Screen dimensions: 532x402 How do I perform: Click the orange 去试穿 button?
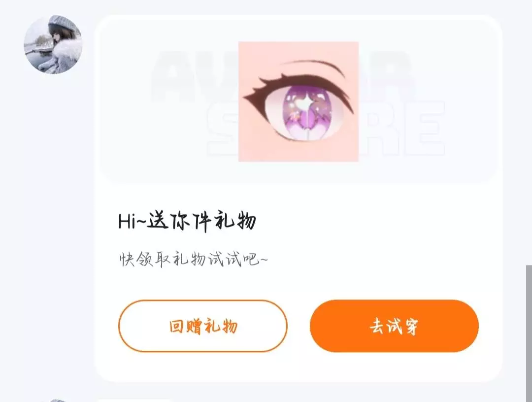[x=394, y=326]
